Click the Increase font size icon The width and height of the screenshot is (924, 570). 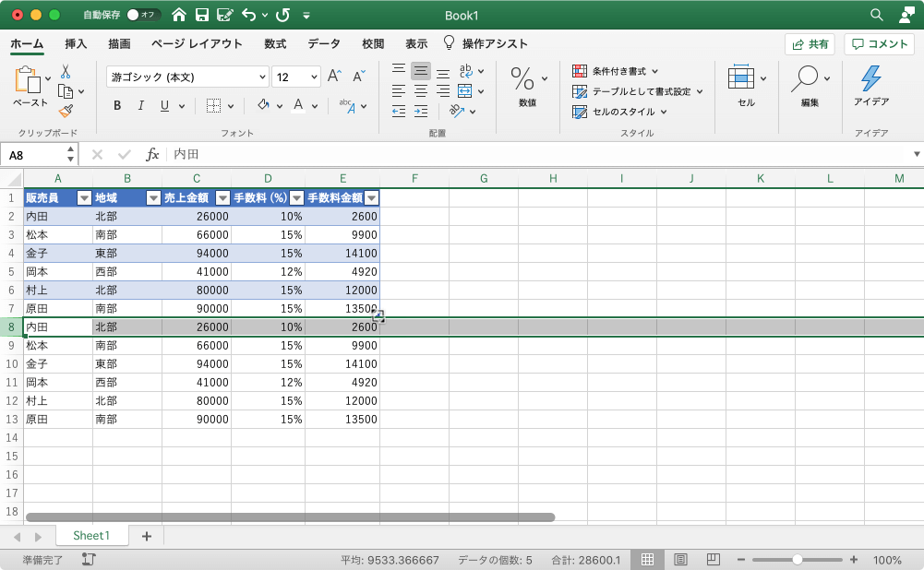coord(334,77)
